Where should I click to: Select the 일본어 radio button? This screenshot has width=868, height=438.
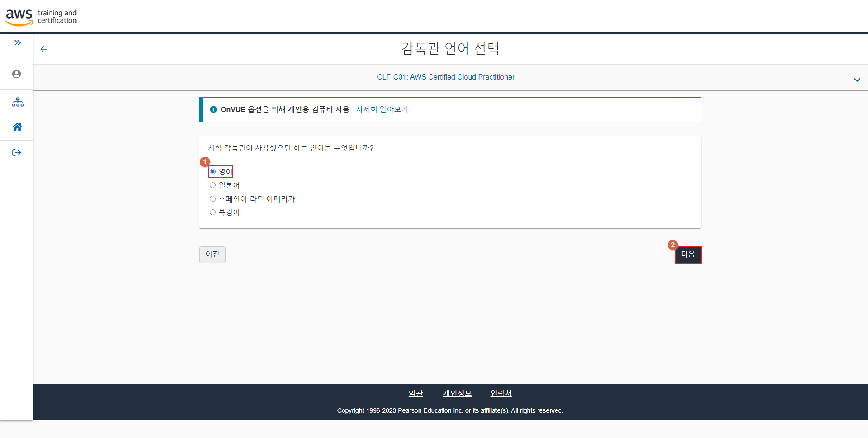[212, 185]
